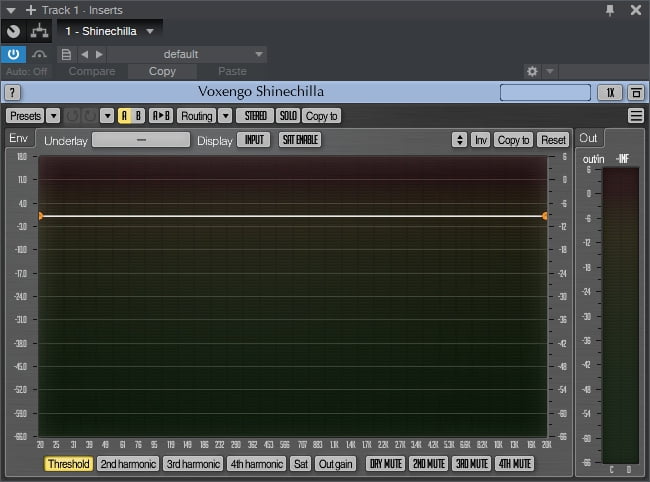
Task: Expand the arrow next to Presets
Action: click(x=53, y=116)
